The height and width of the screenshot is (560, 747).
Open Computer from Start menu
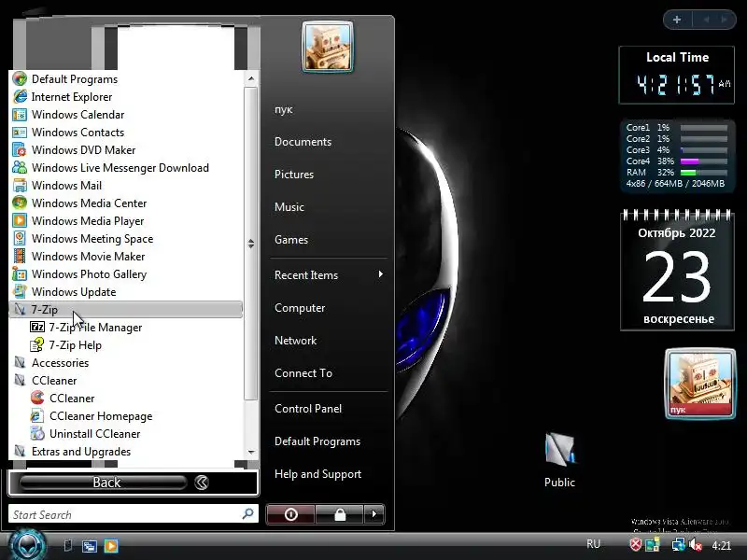tap(300, 308)
